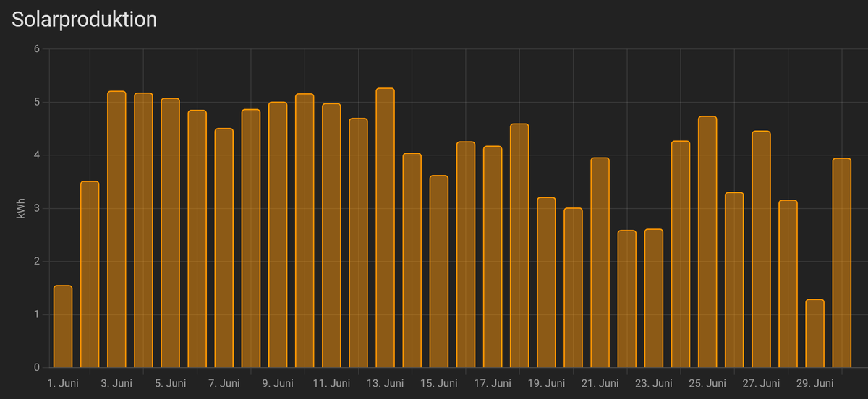The width and height of the screenshot is (868, 399).
Task: Click the 26. Juni bar
Action: [x=734, y=280]
